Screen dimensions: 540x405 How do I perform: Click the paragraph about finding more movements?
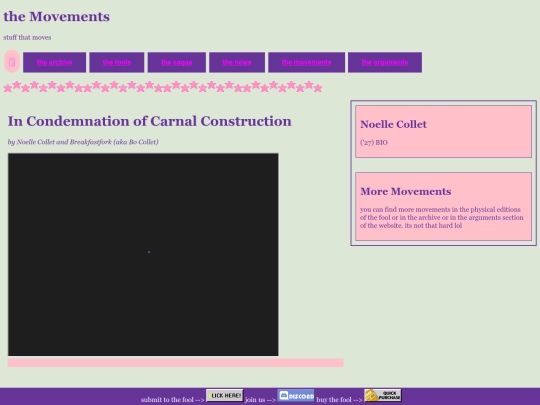click(x=442, y=218)
